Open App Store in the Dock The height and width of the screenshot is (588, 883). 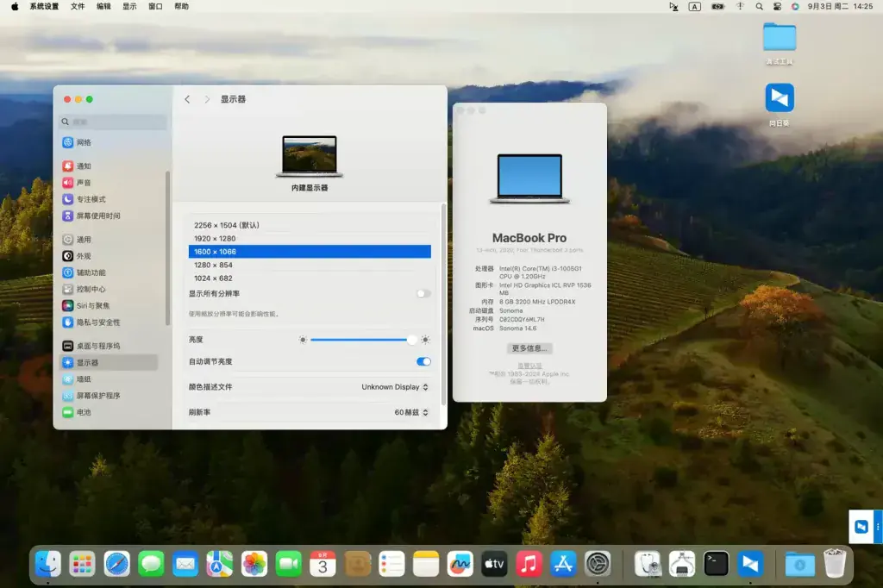pyautogui.click(x=563, y=564)
